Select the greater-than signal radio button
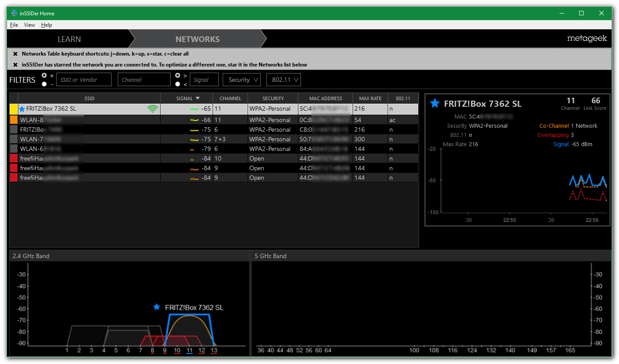The image size is (619, 364). 178,76
